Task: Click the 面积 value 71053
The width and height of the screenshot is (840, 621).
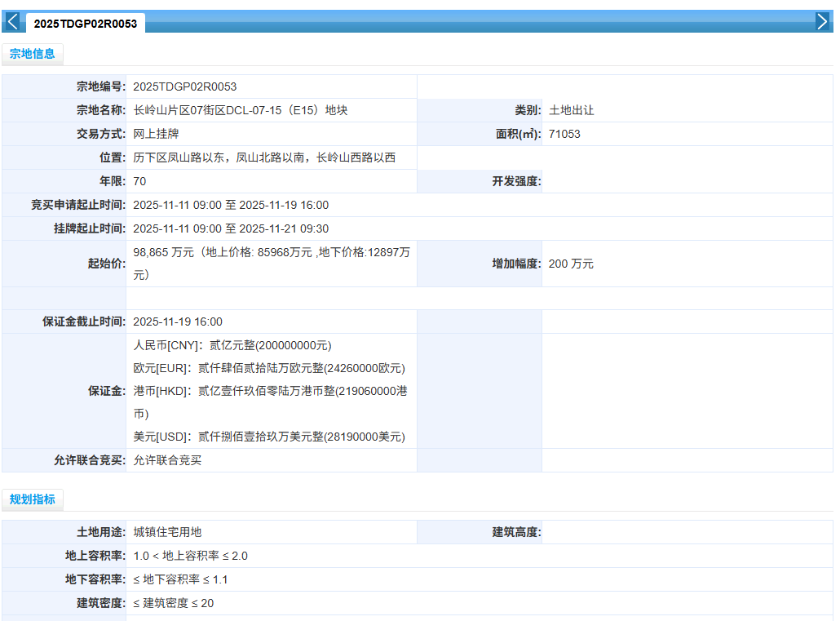Action: point(564,134)
